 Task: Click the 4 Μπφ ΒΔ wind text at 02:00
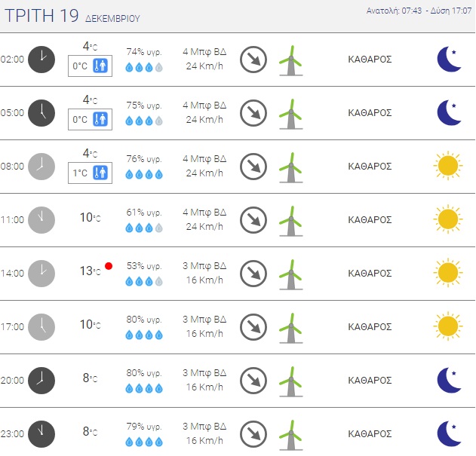[204, 52]
